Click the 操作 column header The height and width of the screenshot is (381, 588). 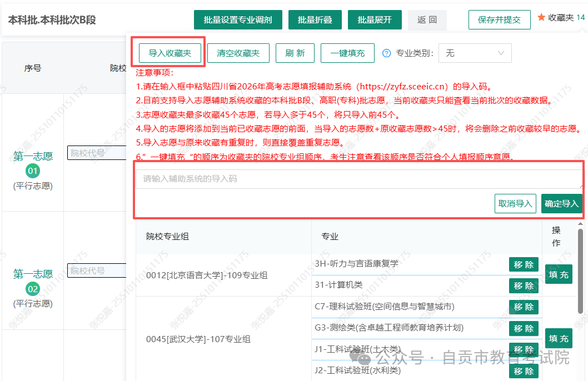pos(556,237)
